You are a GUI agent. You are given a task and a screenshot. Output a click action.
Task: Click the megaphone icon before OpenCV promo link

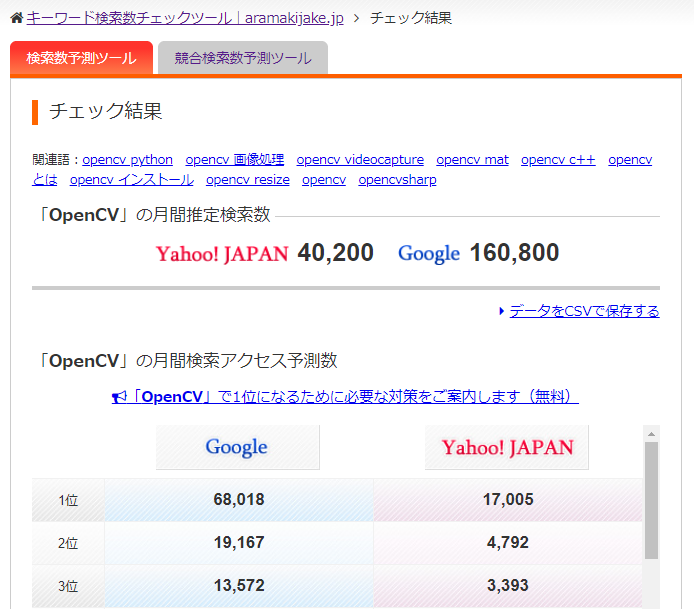point(119,397)
